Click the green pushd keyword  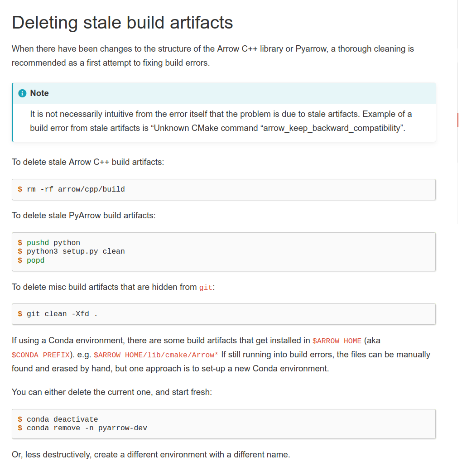click(x=38, y=243)
